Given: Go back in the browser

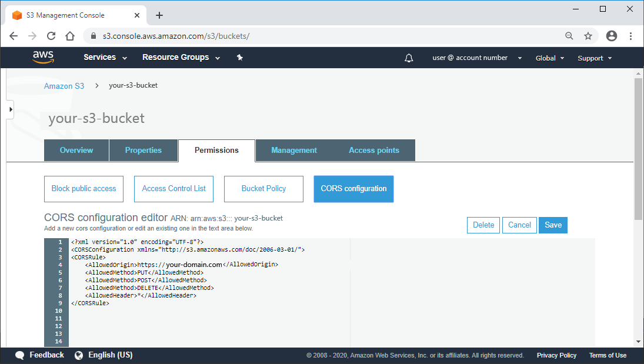Looking at the screenshot, I should point(14,36).
